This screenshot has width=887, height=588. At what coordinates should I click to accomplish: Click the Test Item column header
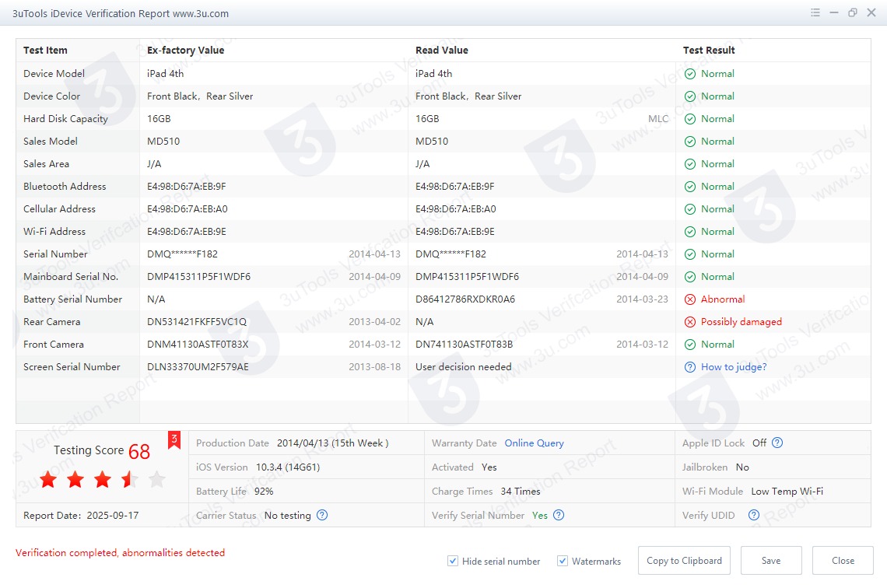[x=45, y=51]
